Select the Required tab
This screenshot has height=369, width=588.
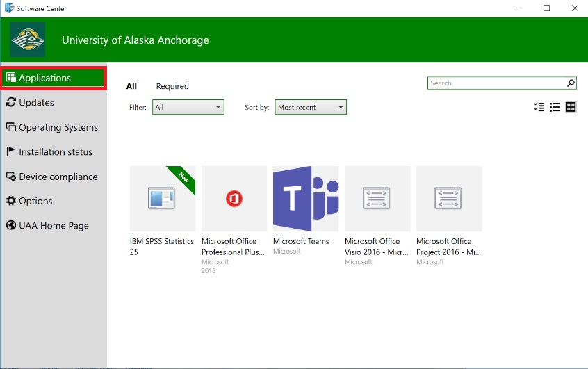[172, 86]
